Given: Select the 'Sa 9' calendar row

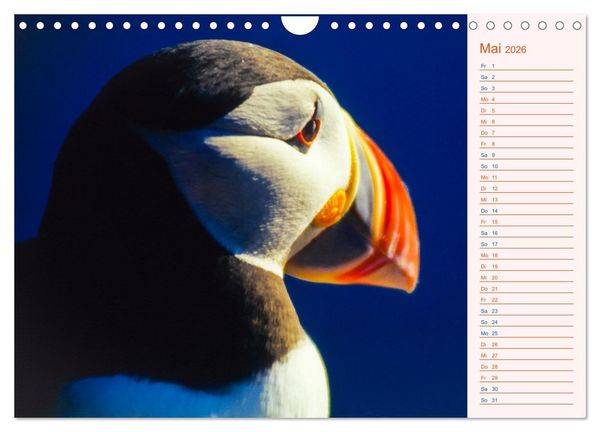Looking at the screenshot, I should click(527, 155).
